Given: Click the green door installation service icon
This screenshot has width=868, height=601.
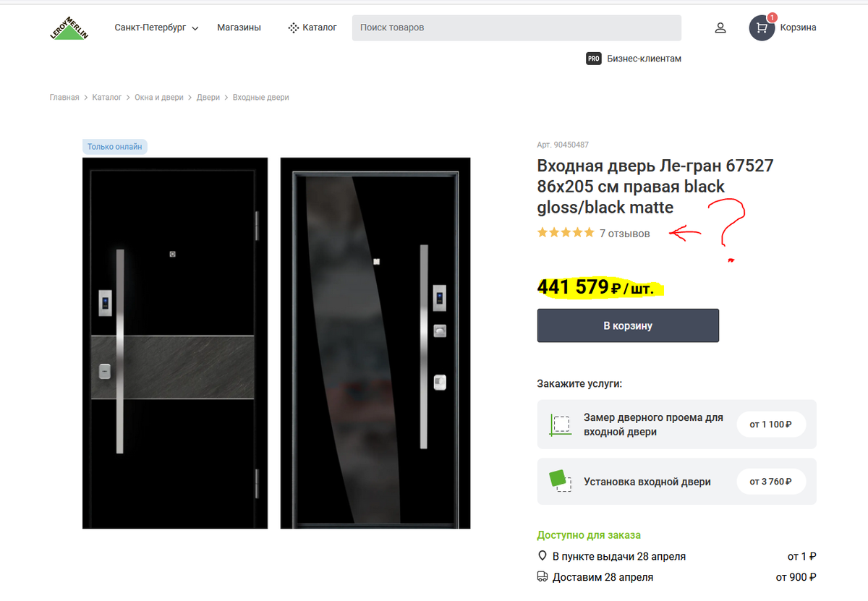Looking at the screenshot, I should click(x=560, y=481).
